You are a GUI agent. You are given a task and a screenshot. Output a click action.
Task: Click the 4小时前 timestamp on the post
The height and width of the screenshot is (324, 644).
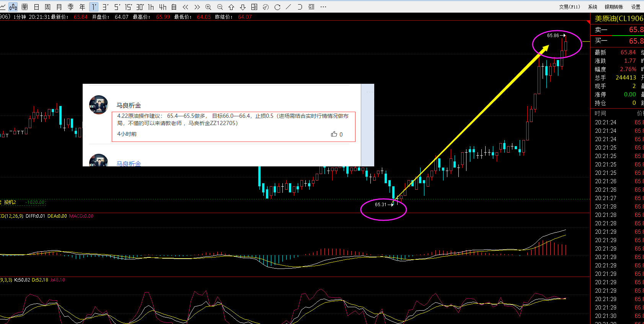(x=127, y=134)
